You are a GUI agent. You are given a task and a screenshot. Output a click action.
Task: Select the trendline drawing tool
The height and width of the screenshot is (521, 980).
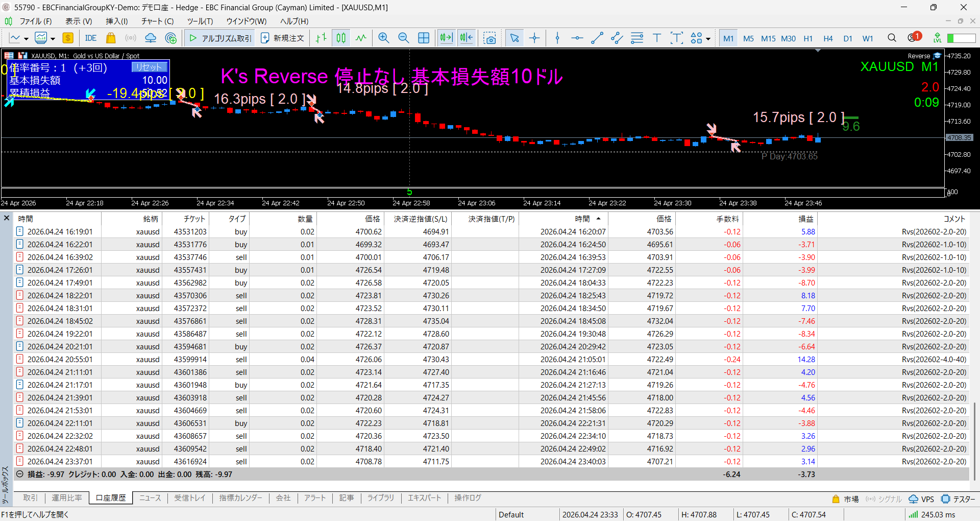pos(597,38)
